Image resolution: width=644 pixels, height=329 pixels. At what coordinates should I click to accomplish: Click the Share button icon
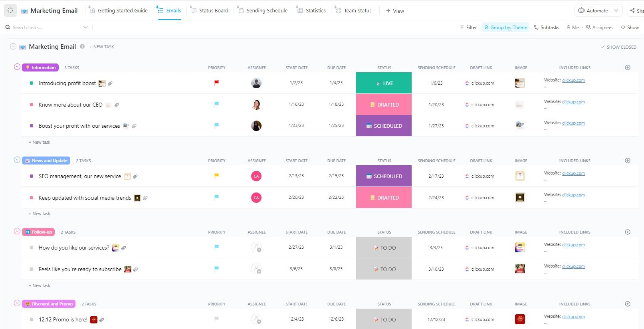click(x=632, y=11)
